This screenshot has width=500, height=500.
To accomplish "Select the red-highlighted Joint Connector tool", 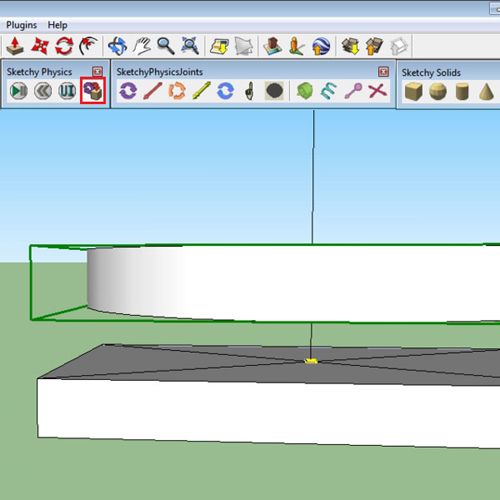I will point(93,90).
